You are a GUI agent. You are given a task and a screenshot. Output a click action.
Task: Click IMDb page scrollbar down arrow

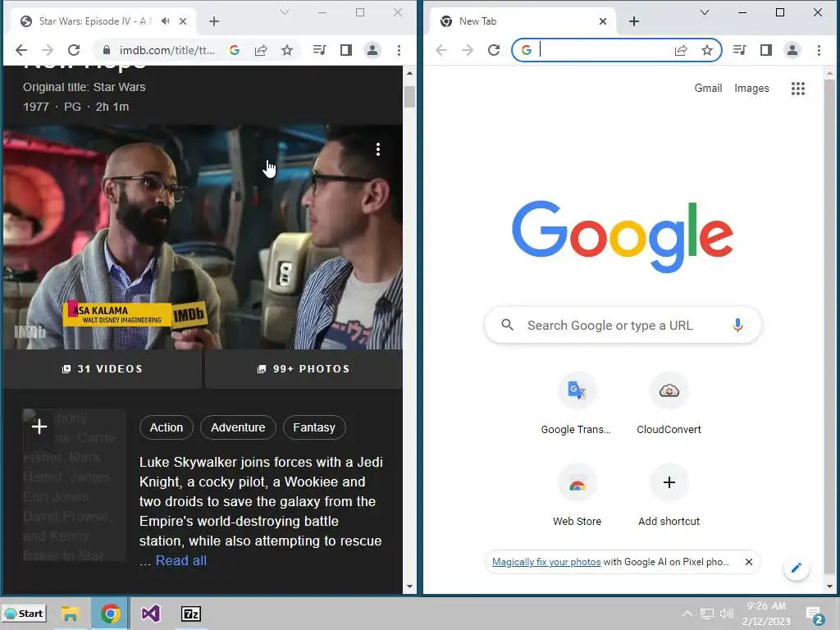(x=409, y=587)
